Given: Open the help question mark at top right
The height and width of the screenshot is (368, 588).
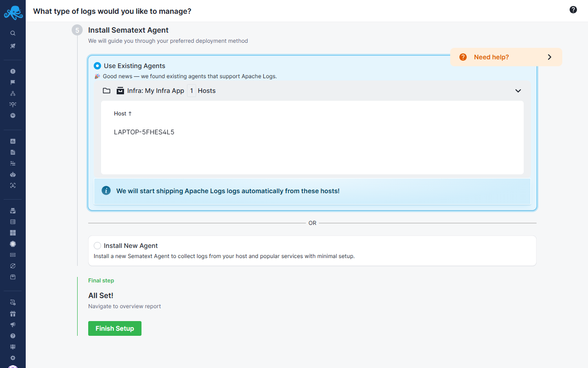Looking at the screenshot, I should [573, 9].
